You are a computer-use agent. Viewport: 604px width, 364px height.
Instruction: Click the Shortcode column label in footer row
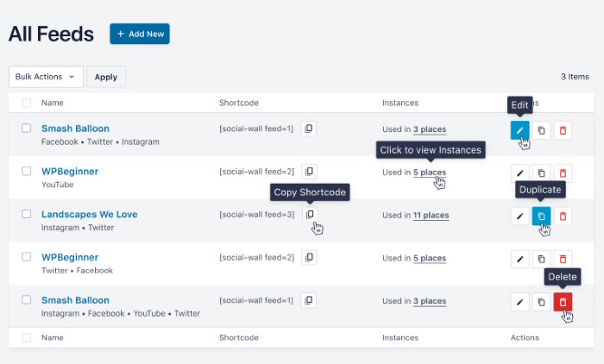pyautogui.click(x=239, y=337)
